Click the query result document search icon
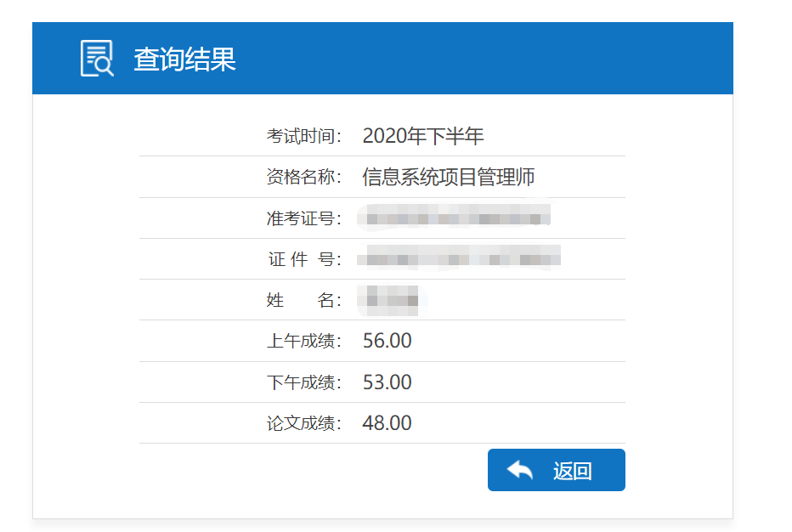This screenshot has height=532, width=792. coord(97,59)
